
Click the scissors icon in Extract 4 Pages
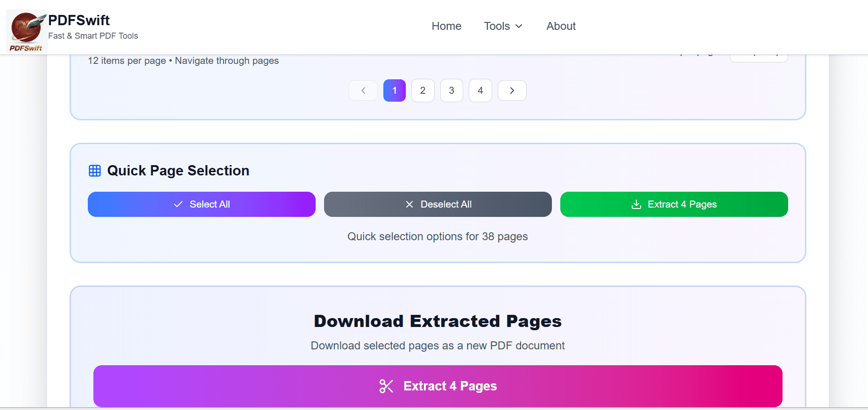pos(386,386)
